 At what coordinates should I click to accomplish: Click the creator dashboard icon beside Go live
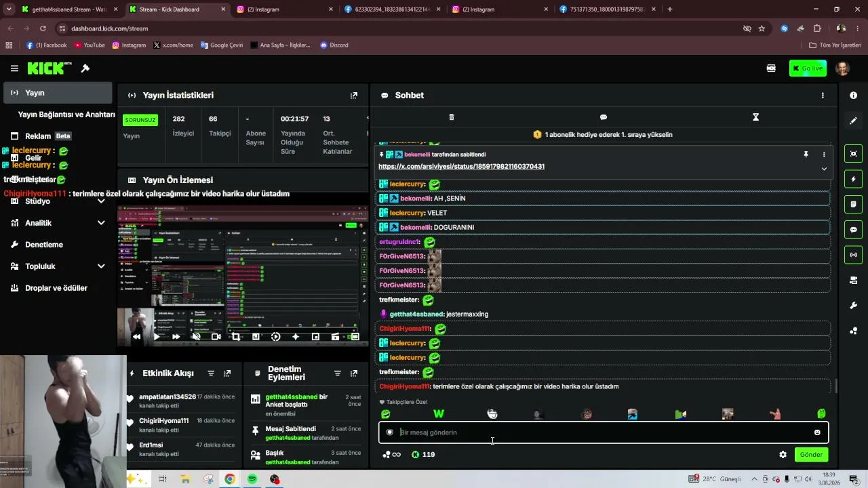[x=771, y=68]
